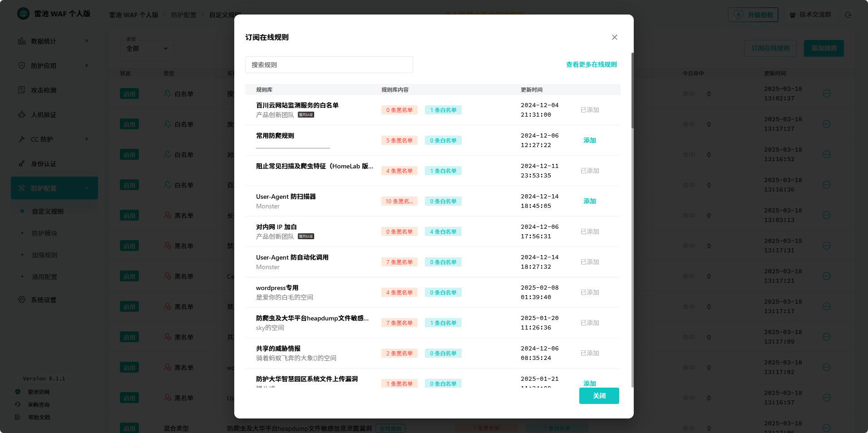Click 5 条黑名单 tag of 常用防爬规则
This screenshot has width=868, height=433.
tap(399, 140)
